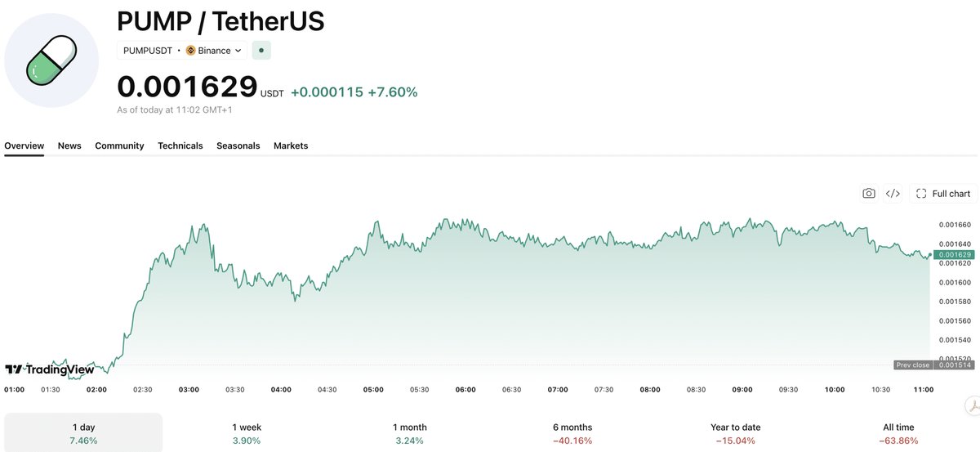Choose the 6 months range
The width and height of the screenshot is (980, 452).
tap(572, 433)
